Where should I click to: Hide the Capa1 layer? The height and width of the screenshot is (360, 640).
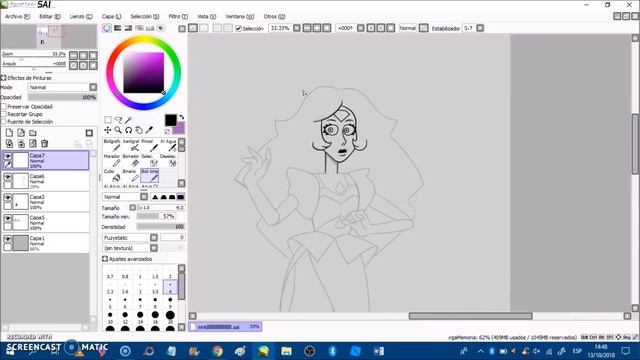coord(8,239)
